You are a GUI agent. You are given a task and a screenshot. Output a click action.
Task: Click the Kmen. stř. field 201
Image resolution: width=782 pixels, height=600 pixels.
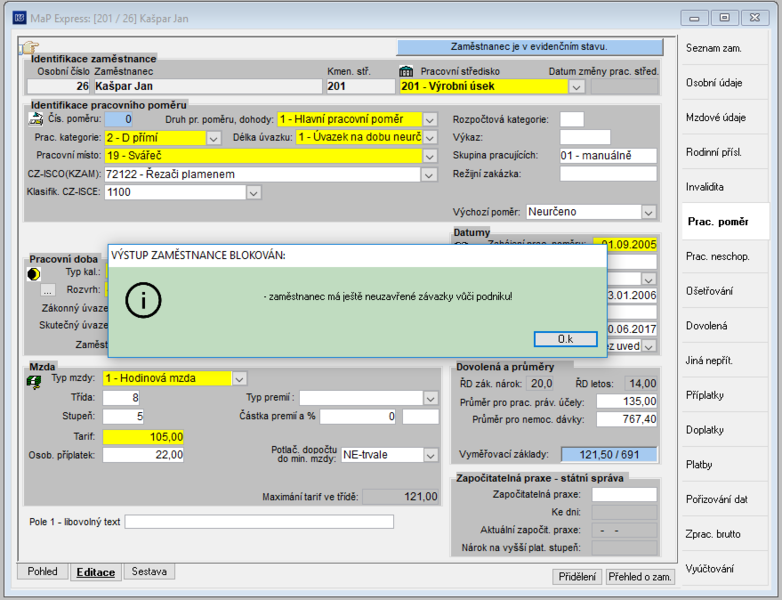[361, 86]
